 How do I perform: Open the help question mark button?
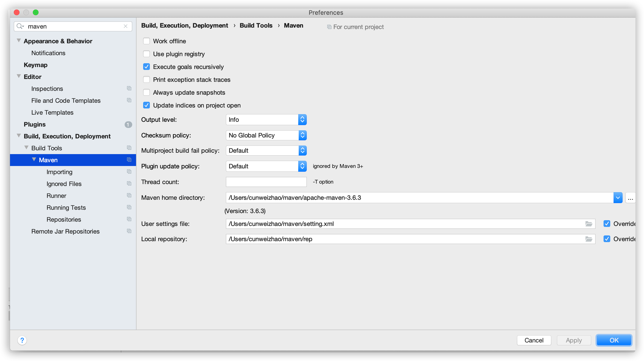coord(22,340)
